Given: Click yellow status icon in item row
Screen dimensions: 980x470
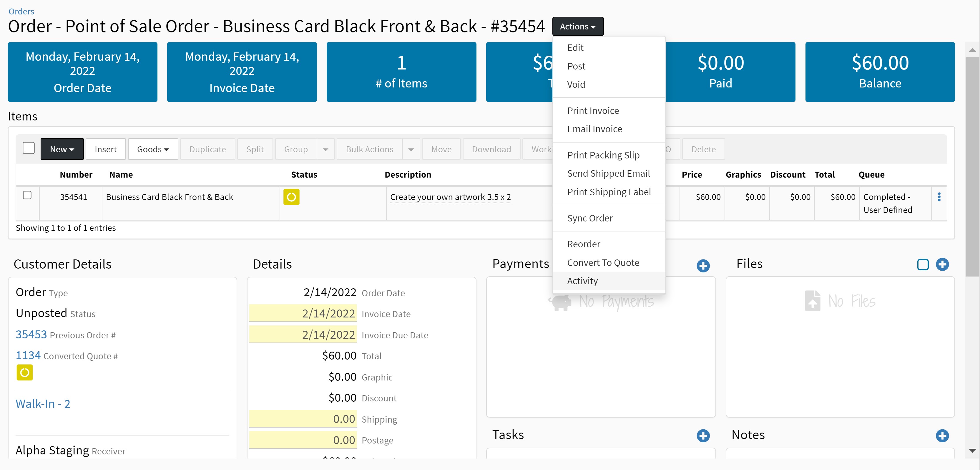Looking at the screenshot, I should pyautogui.click(x=291, y=197).
